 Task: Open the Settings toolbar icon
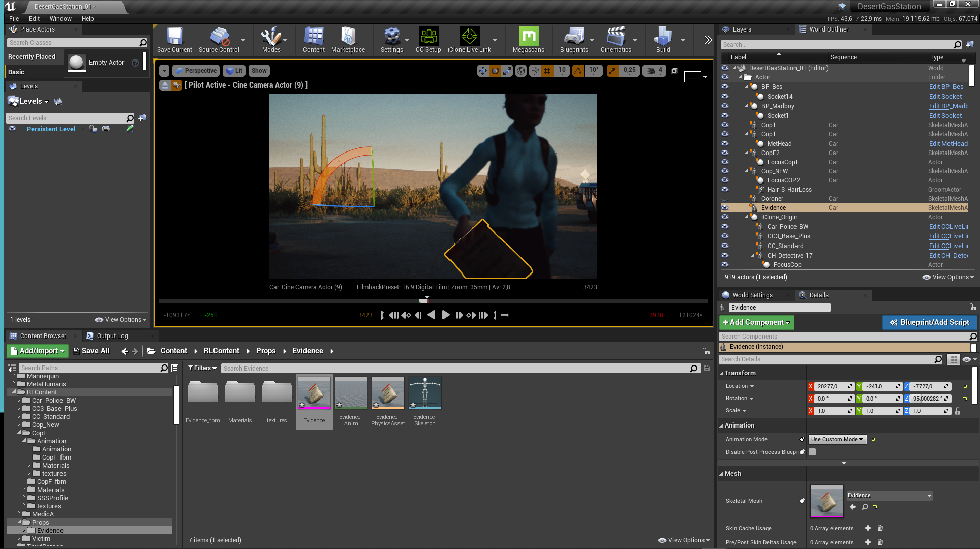click(x=391, y=40)
